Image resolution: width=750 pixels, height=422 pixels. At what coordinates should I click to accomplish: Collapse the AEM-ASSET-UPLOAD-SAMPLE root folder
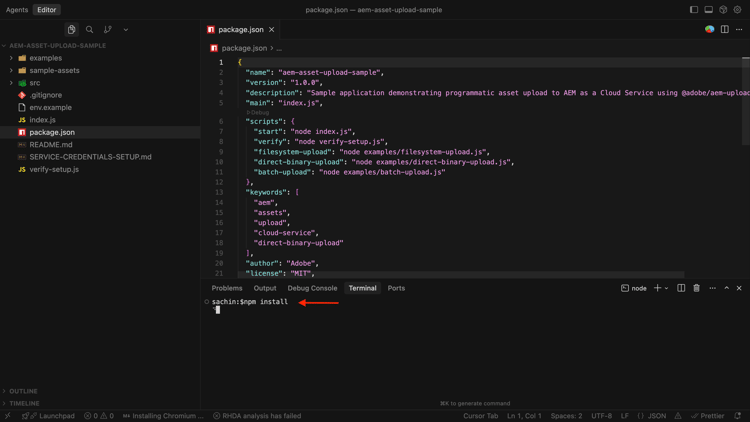57,45
